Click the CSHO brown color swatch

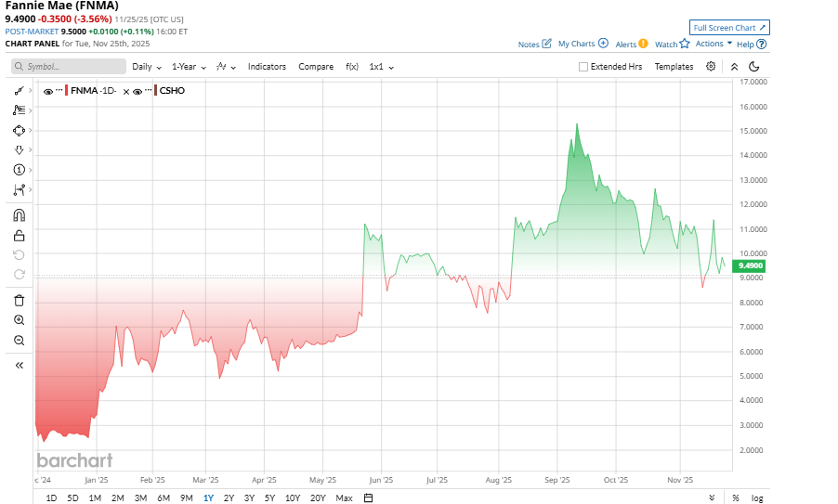point(155,90)
